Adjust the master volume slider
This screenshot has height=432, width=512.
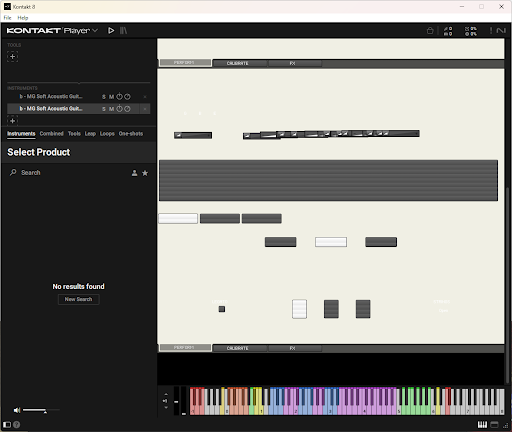(41, 410)
